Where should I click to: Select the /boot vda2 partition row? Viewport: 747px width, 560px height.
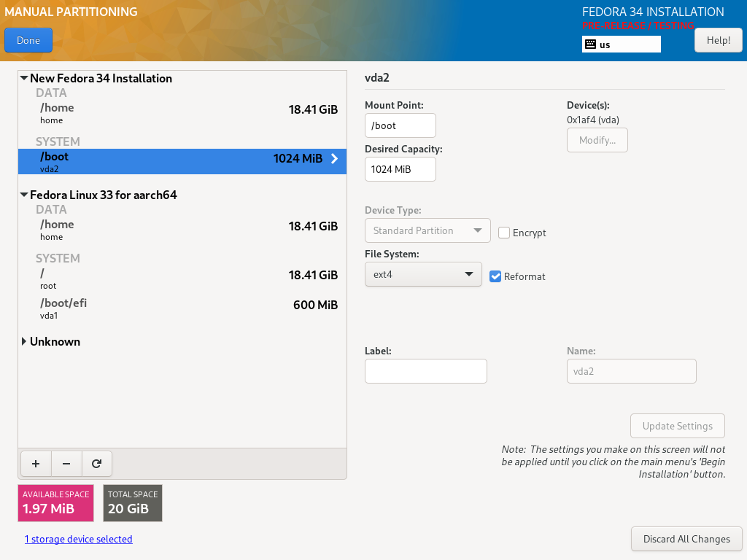[x=182, y=161]
